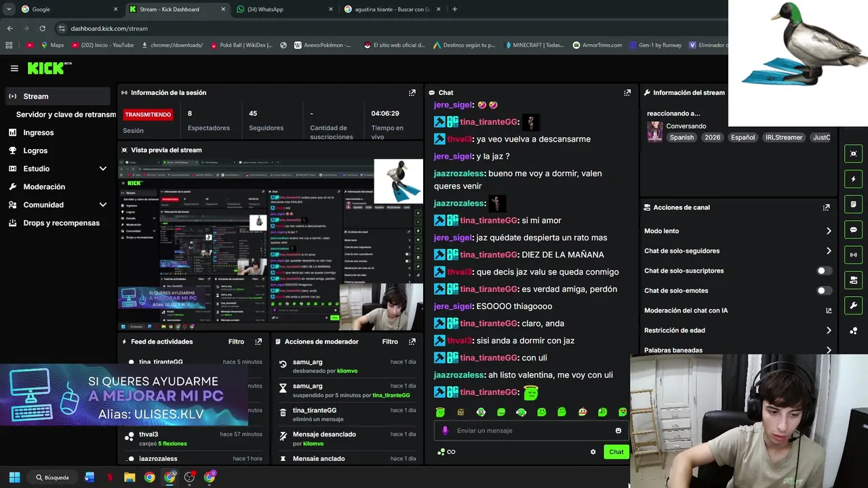The height and width of the screenshot is (488, 868).
Task: Open OBS Studio from taskbar
Action: tap(189, 477)
